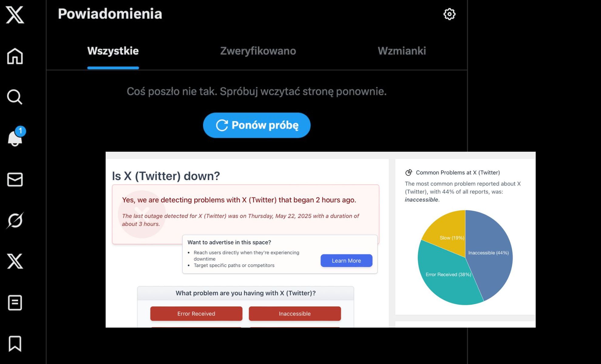Switch to the Wzmianki tab
The image size is (601, 364).
[402, 51]
